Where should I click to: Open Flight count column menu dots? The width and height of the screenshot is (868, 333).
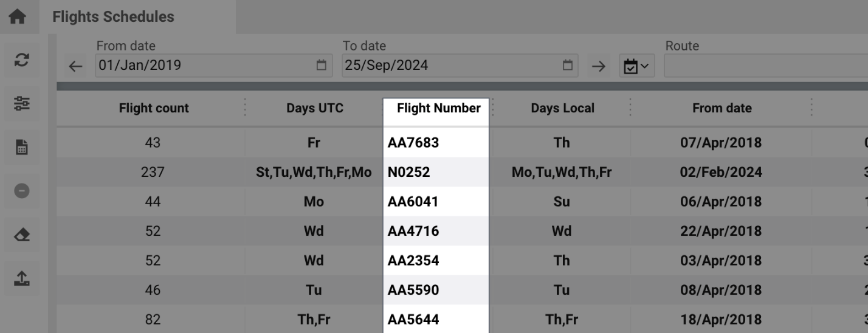tap(245, 108)
